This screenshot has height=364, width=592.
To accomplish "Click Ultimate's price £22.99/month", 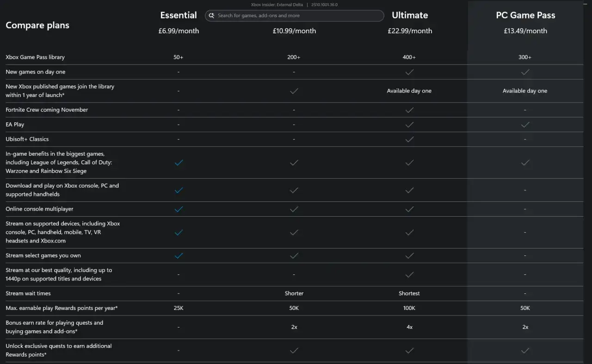I will pos(410,31).
